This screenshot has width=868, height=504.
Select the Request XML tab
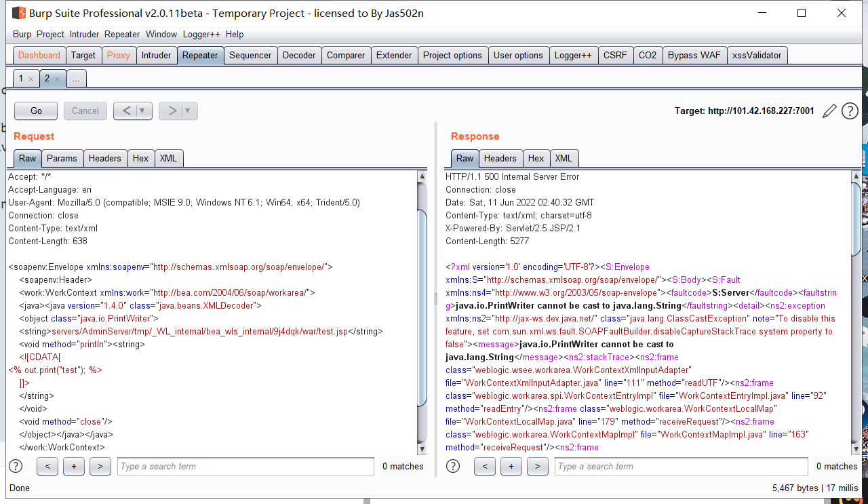[x=168, y=158]
